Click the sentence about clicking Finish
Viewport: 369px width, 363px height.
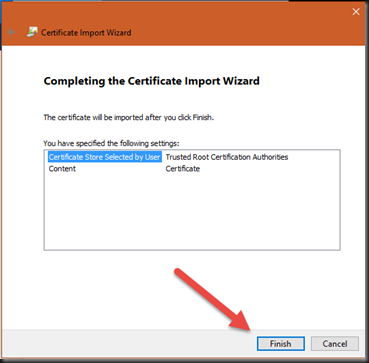point(129,118)
